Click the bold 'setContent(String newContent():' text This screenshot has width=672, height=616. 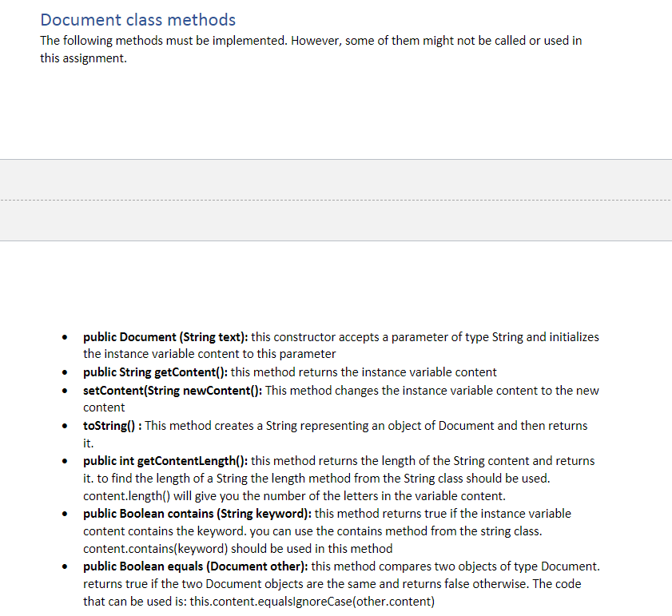(173, 391)
